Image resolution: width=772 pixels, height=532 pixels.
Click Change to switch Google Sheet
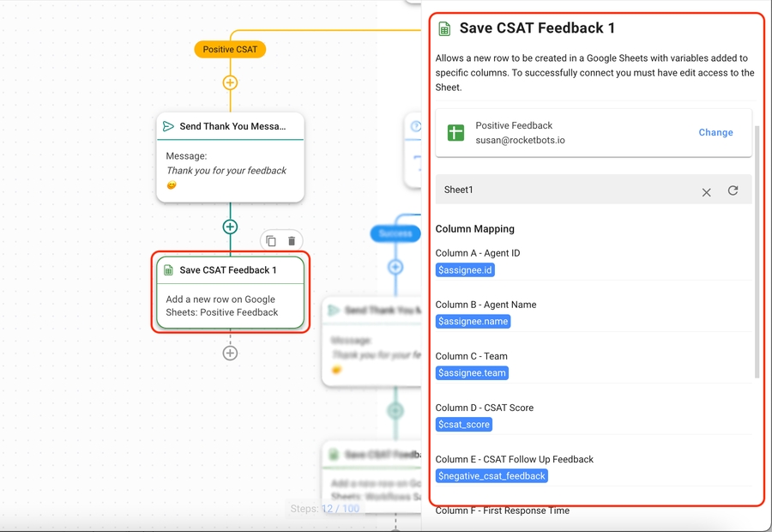[715, 133]
